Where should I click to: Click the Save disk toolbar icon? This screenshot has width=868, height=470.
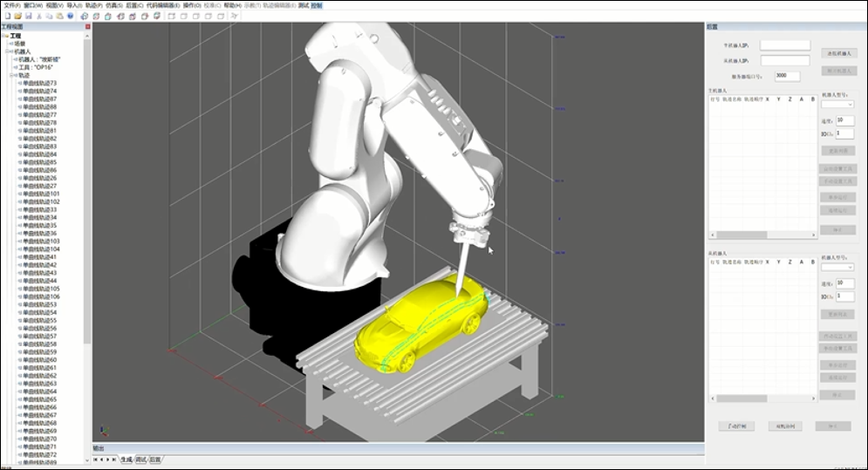(x=28, y=16)
